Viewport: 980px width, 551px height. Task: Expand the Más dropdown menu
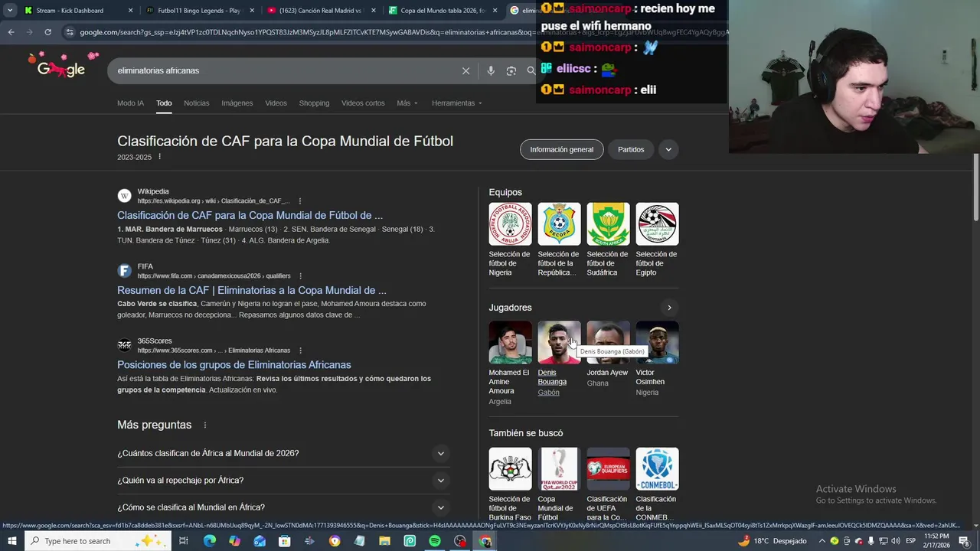[x=407, y=103]
